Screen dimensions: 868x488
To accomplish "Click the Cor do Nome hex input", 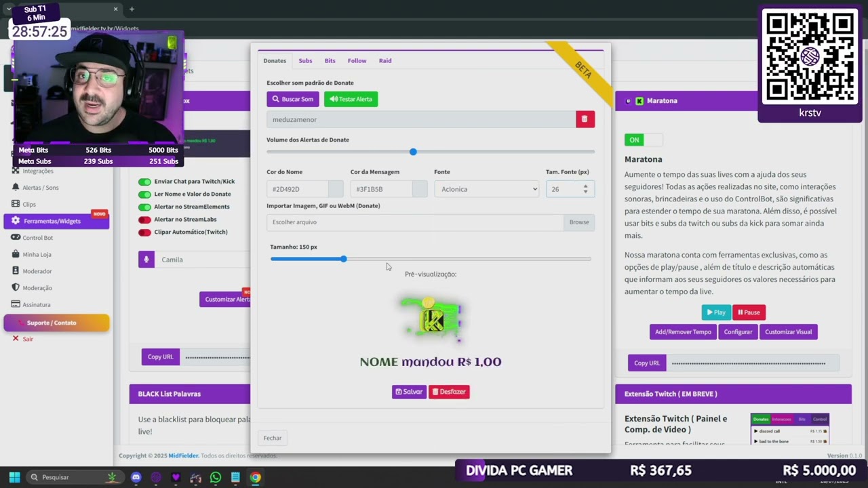I will 298,189.
